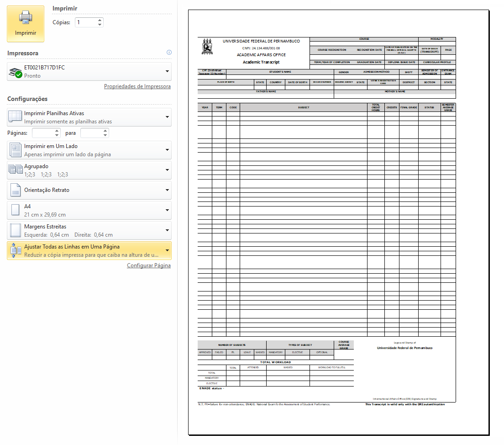The width and height of the screenshot is (504, 445).
Task: Click the printer info icon beside Impressora
Action: (169, 53)
